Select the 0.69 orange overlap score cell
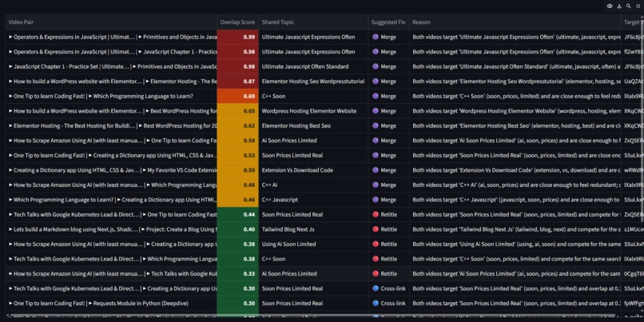This screenshot has width=644, height=322. (238, 96)
